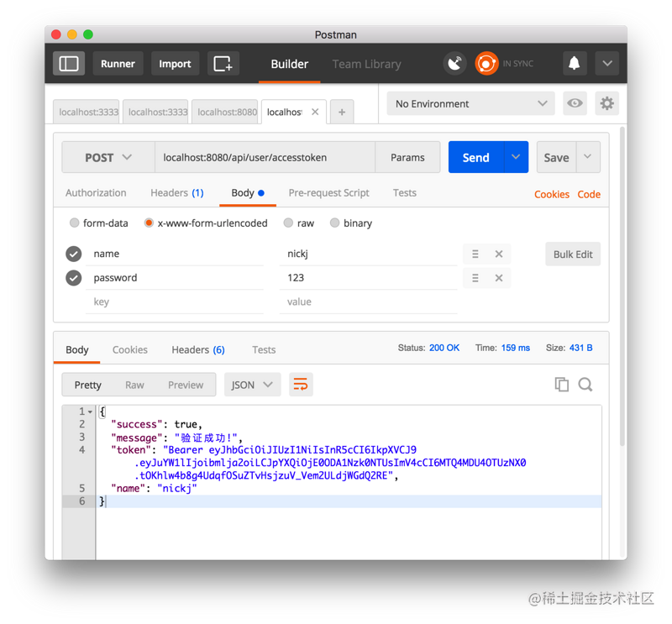This screenshot has width=672, height=624.
Task: Switch response view to Raw
Action: tap(134, 385)
